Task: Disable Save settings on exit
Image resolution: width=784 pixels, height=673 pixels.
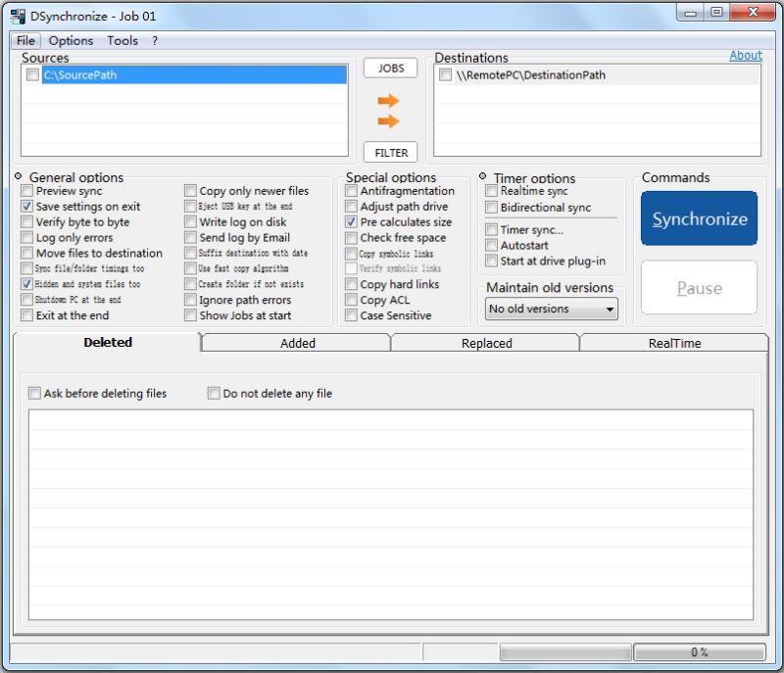Action: coord(26,207)
